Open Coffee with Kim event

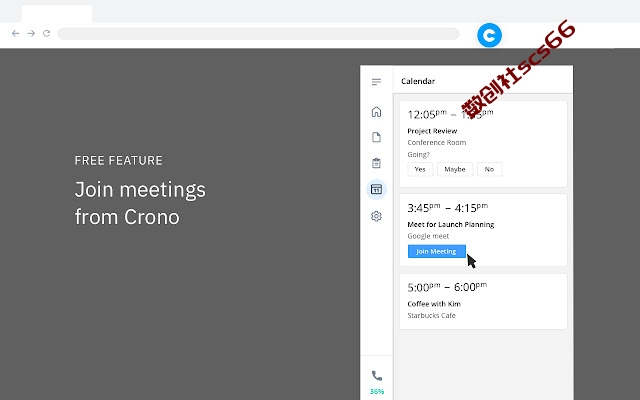[x=434, y=304]
